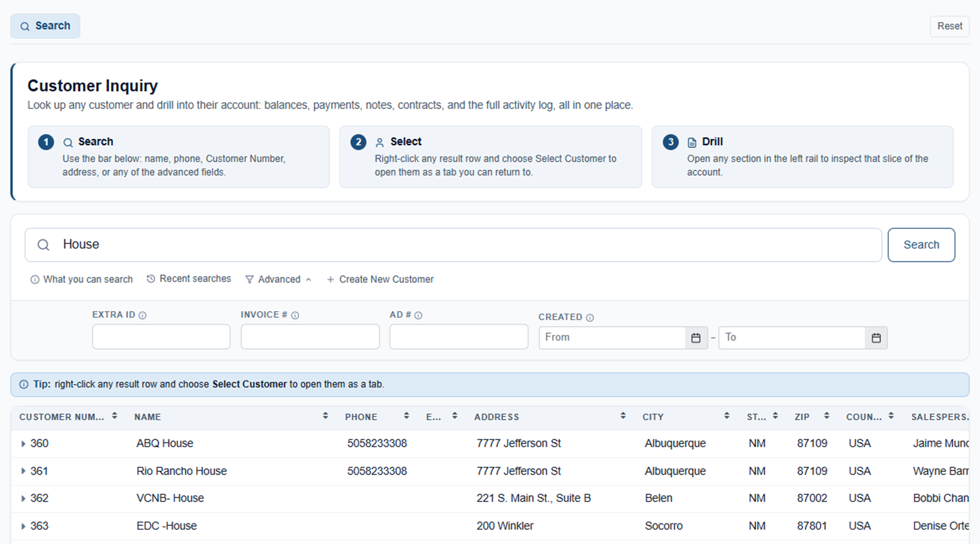Open What you can search help

(x=82, y=279)
